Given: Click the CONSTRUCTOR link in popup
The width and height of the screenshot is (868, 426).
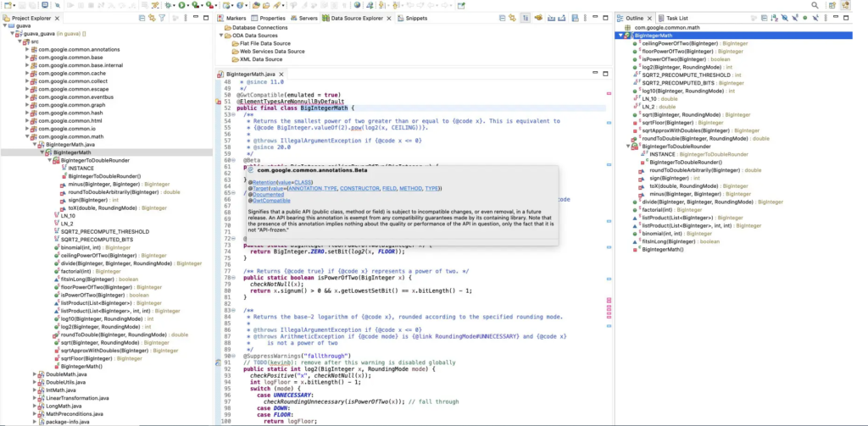Looking at the screenshot, I should click(359, 188).
